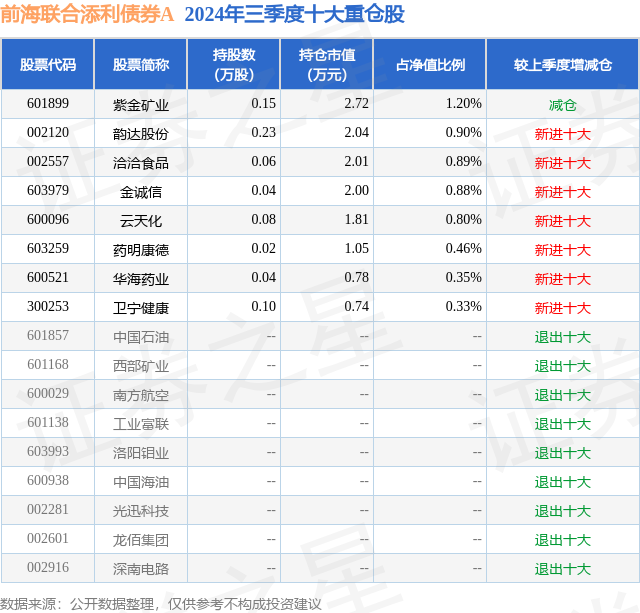Image resolution: width=640 pixels, height=613 pixels.
Task: Click stock name 西部矿业
Action: click(141, 366)
